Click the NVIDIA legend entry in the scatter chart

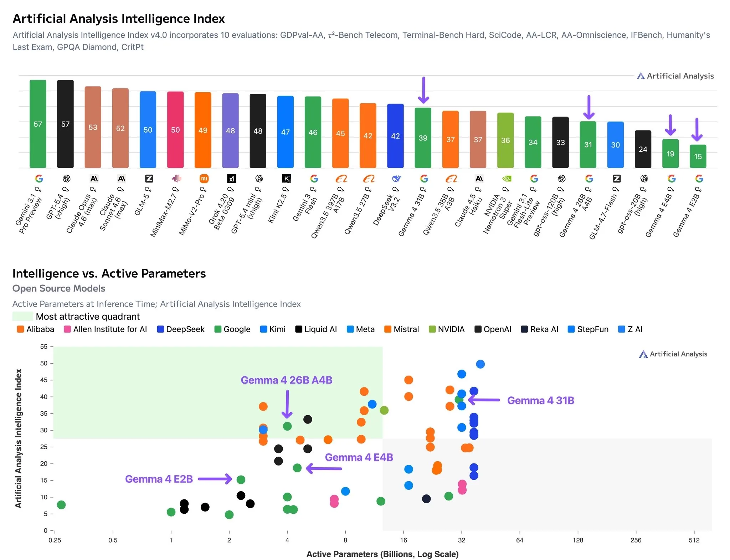(x=447, y=329)
